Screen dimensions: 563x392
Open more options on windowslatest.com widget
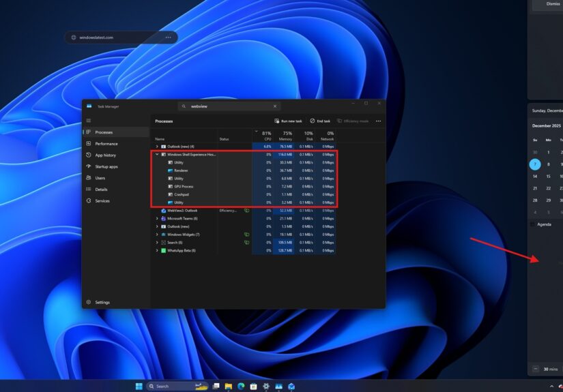(x=168, y=37)
